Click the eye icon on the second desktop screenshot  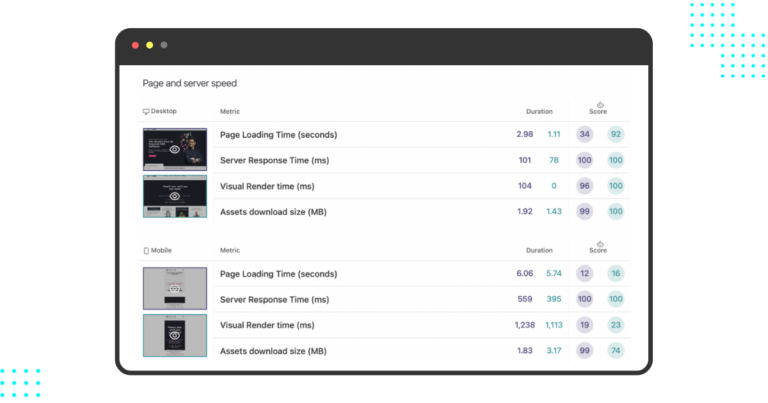coord(175,197)
